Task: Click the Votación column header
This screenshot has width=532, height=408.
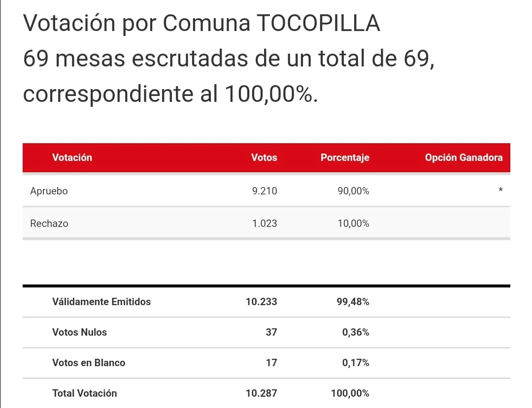Action: point(72,157)
